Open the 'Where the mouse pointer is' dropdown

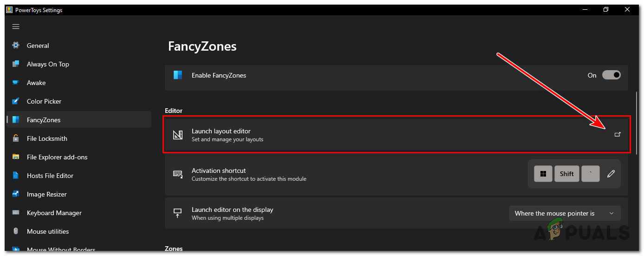point(565,213)
